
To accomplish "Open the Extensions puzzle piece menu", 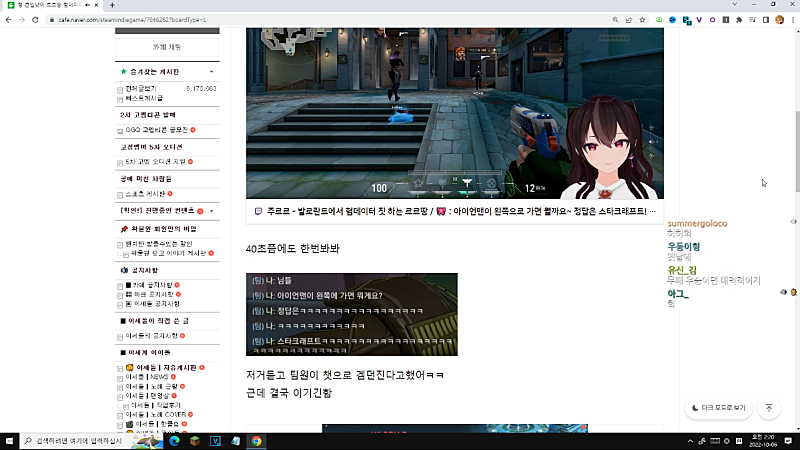I will pos(739,20).
